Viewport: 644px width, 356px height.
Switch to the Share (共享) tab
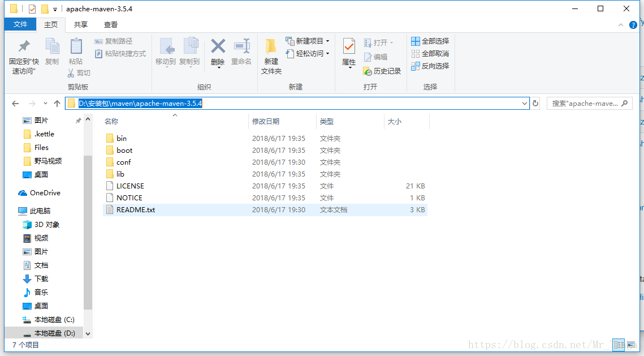tap(80, 25)
